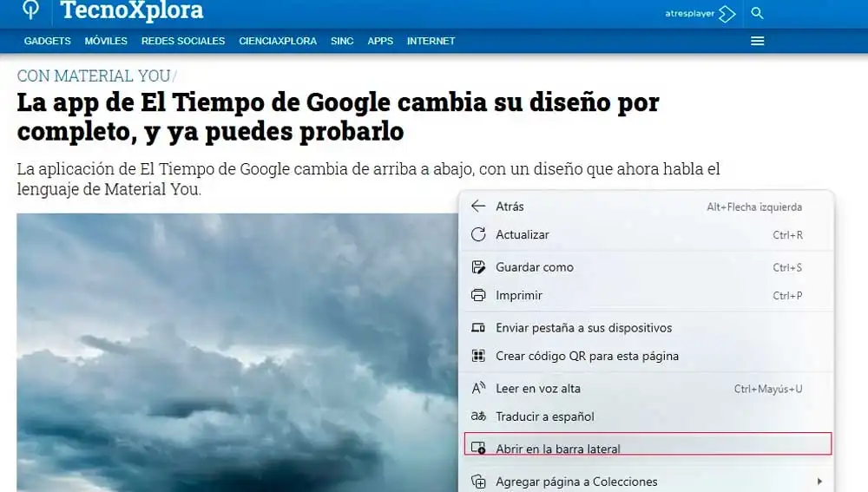Click the translate icon beside Traducir
The width and height of the screenshot is (868, 492).
coord(478,417)
